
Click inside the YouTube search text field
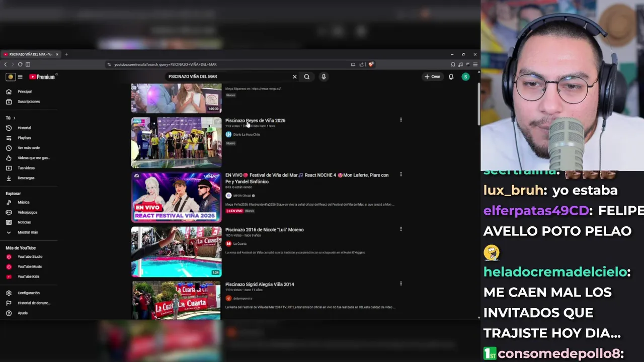[x=229, y=77]
